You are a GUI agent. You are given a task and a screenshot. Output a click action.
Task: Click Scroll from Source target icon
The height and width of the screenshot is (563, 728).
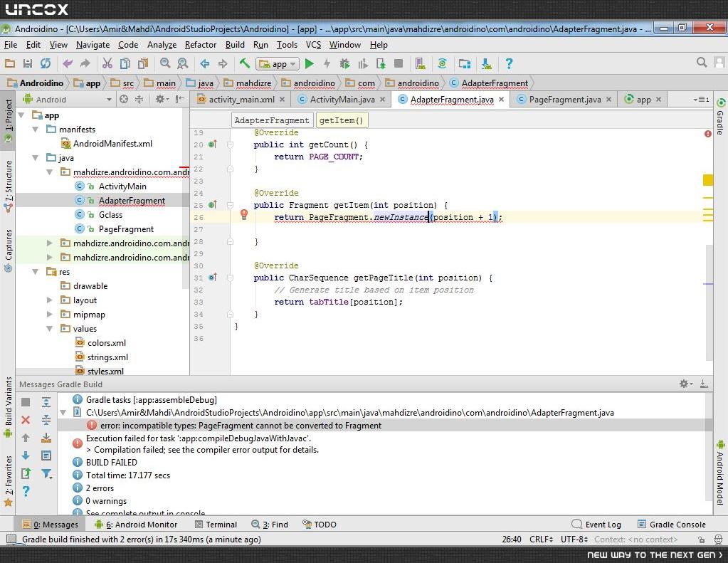pos(124,99)
